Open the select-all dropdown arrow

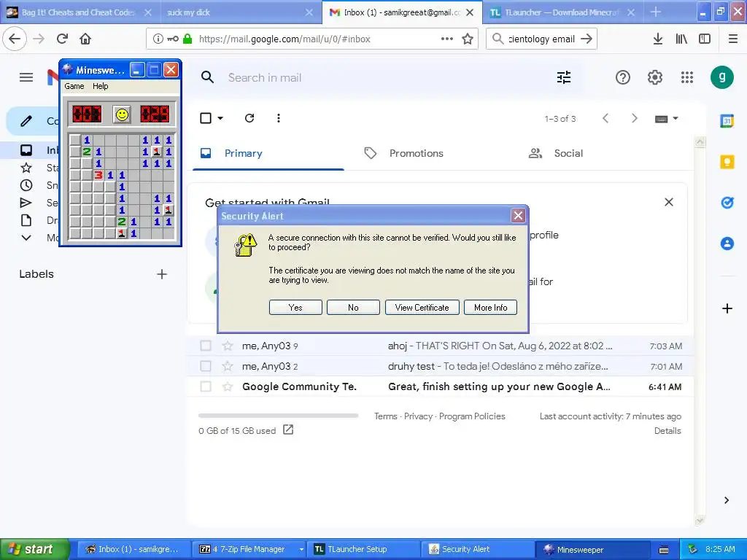pyautogui.click(x=220, y=118)
